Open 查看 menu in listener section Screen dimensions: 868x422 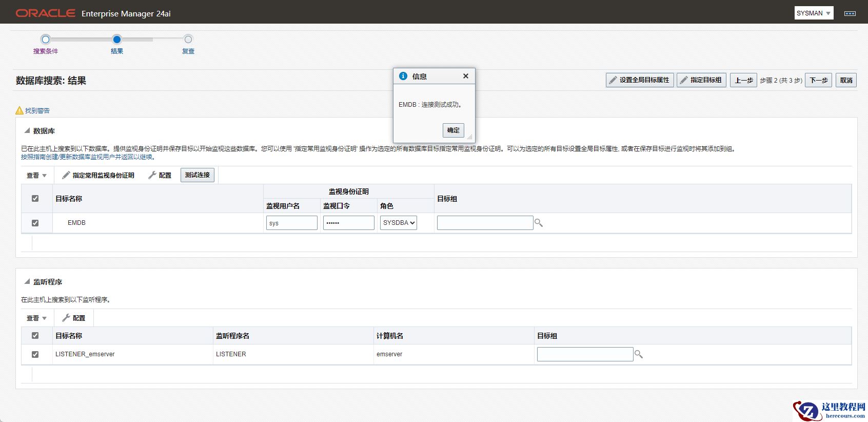tap(36, 318)
